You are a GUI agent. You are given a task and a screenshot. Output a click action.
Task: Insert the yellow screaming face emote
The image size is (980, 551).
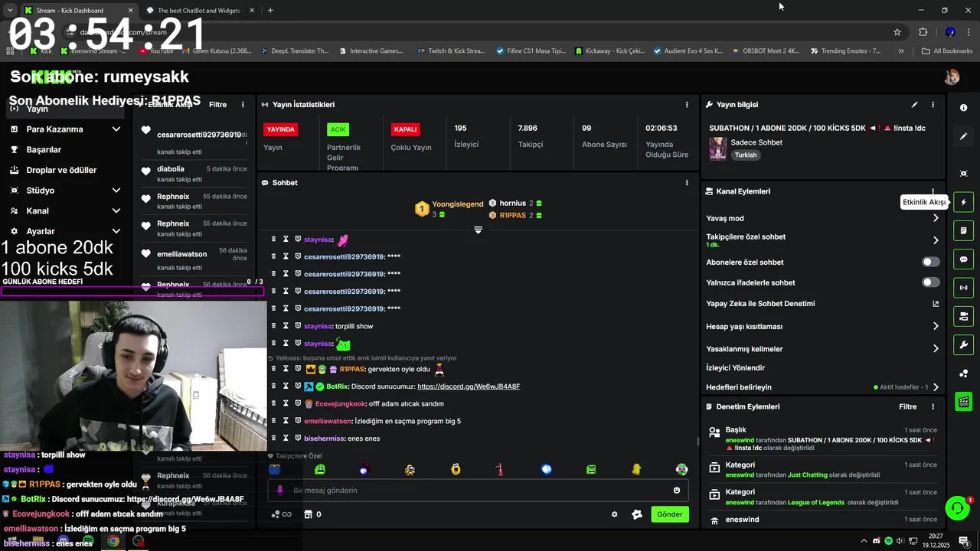[456, 469]
